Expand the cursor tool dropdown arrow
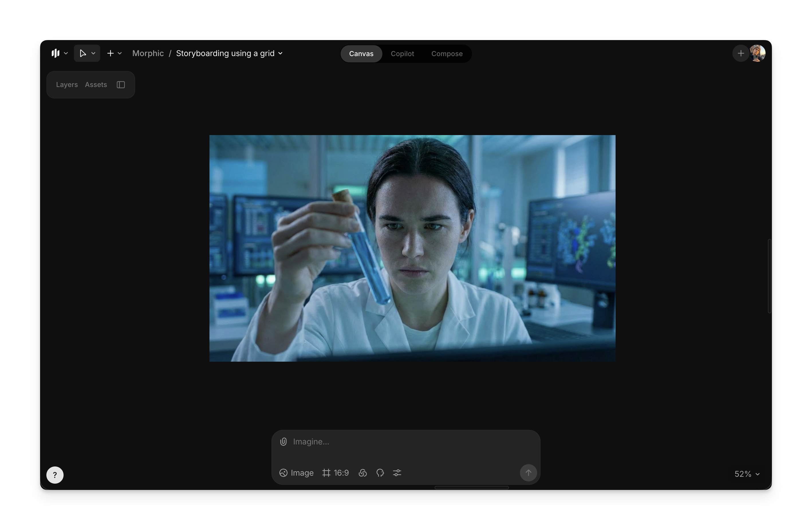The width and height of the screenshot is (812, 530). 93,53
